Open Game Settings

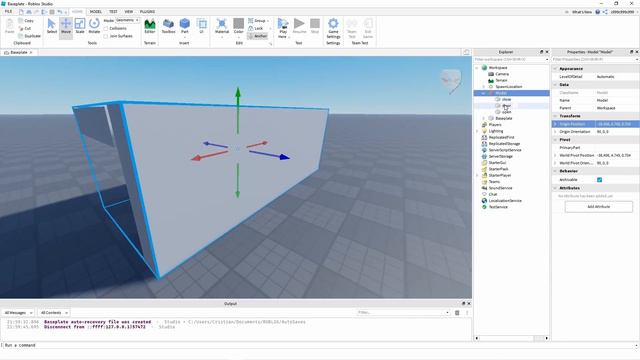coord(333,28)
